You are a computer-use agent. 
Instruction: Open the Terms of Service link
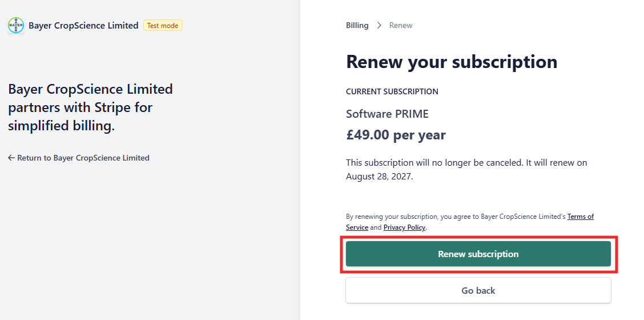tap(470, 222)
